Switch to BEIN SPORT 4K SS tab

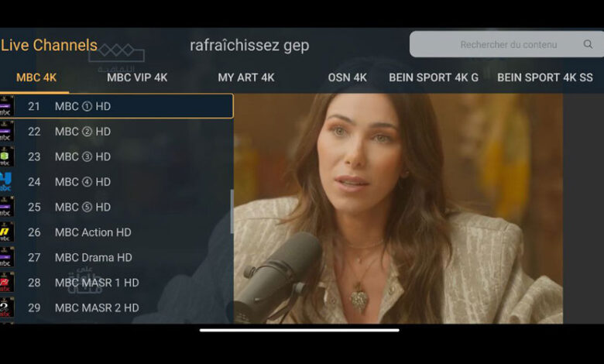click(x=544, y=77)
